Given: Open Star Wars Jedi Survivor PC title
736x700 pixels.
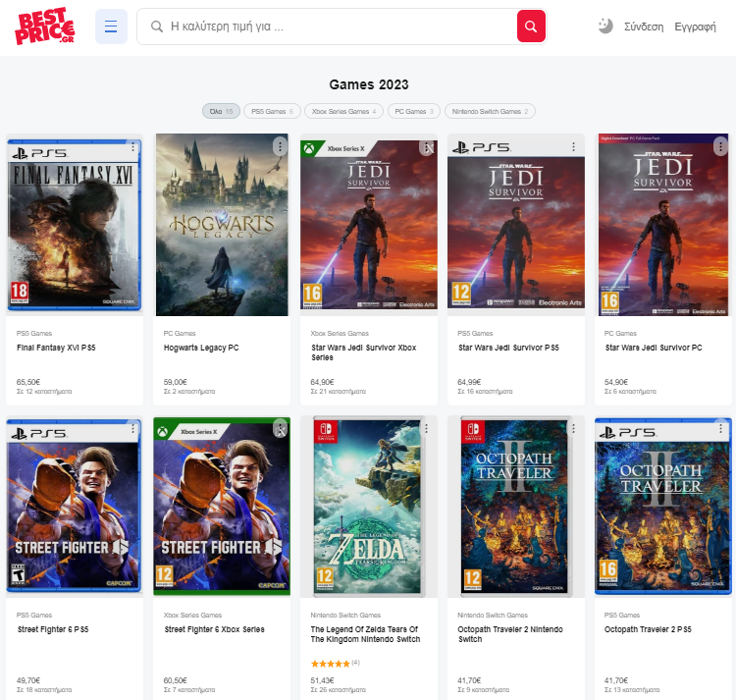Looking at the screenshot, I should coord(654,348).
